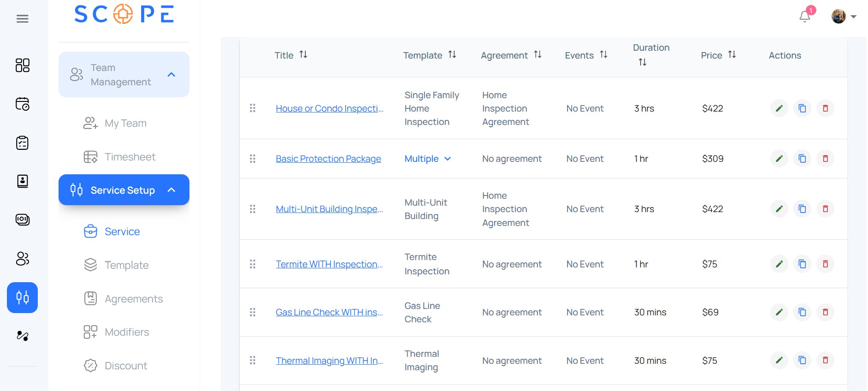Collapse the Service Setup section

171,190
